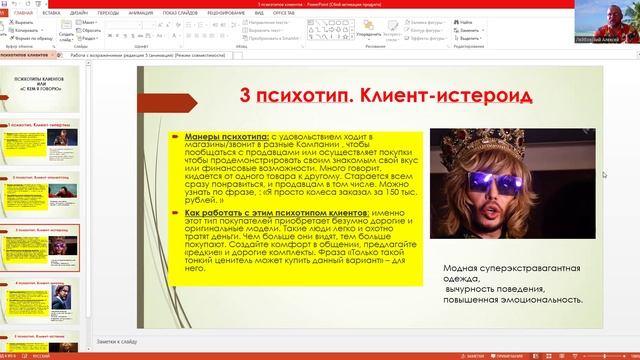The image size is (640, 360).
Task: Toggle text shadow (S) formatting
Action: click(133, 36)
